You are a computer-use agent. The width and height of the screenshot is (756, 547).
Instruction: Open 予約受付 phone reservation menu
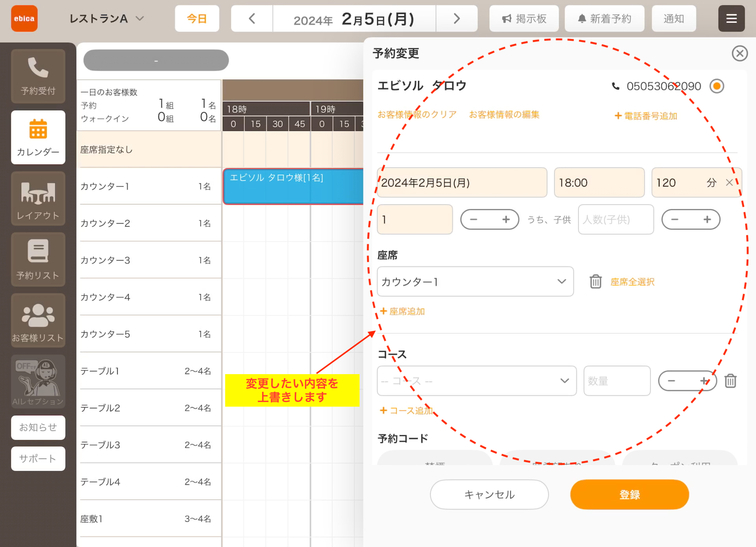(x=38, y=76)
